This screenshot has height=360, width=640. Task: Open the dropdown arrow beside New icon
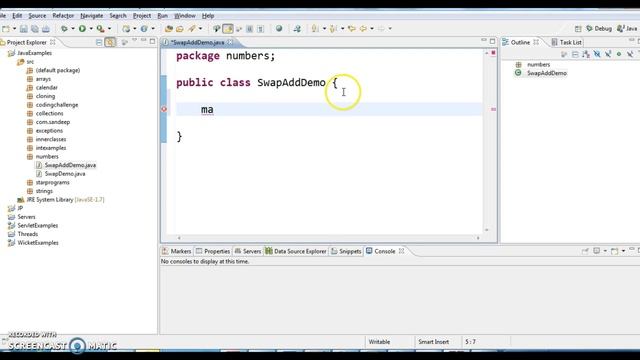click(14, 29)
